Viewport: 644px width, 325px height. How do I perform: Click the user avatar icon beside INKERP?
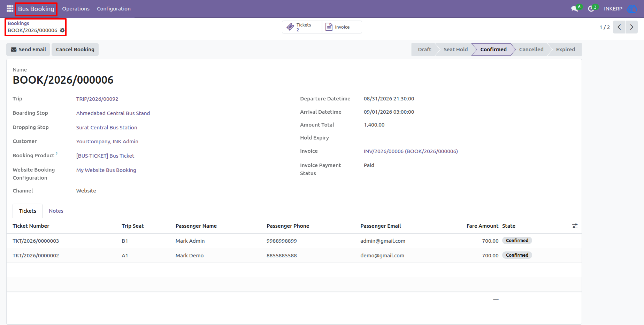[x=632, y=9]
